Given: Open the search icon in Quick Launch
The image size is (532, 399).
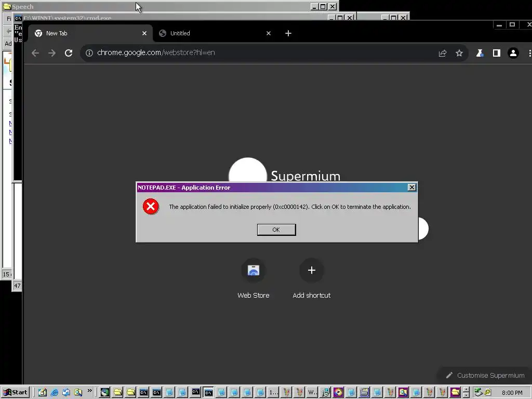Looking at the screenshot, I should [78, 393].
